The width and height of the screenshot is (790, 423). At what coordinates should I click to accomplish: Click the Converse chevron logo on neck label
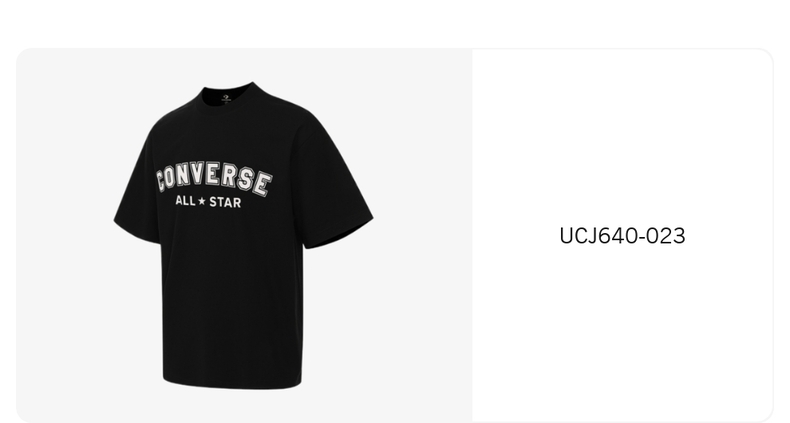[226, 98]
